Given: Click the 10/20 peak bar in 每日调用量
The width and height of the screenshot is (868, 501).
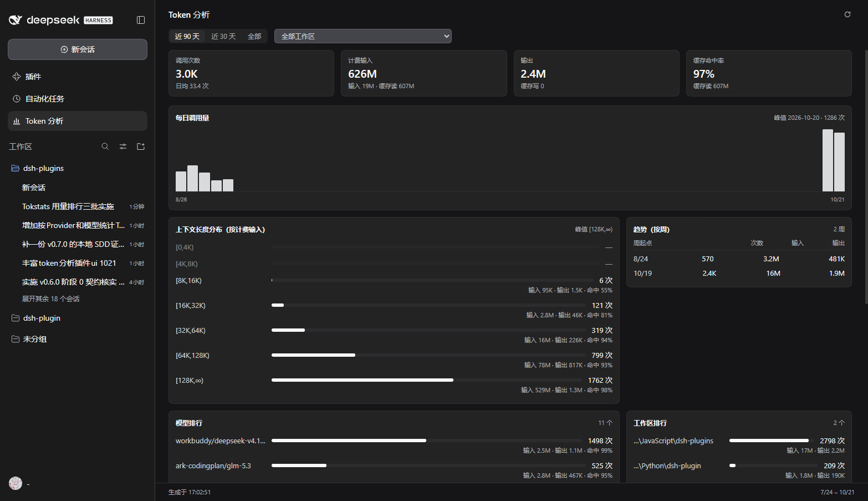Looking at the screenshot, I should tap(828, 160).
